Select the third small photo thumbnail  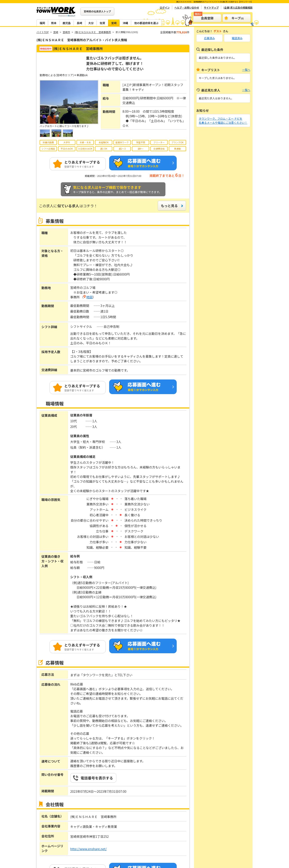click(68, 133)
